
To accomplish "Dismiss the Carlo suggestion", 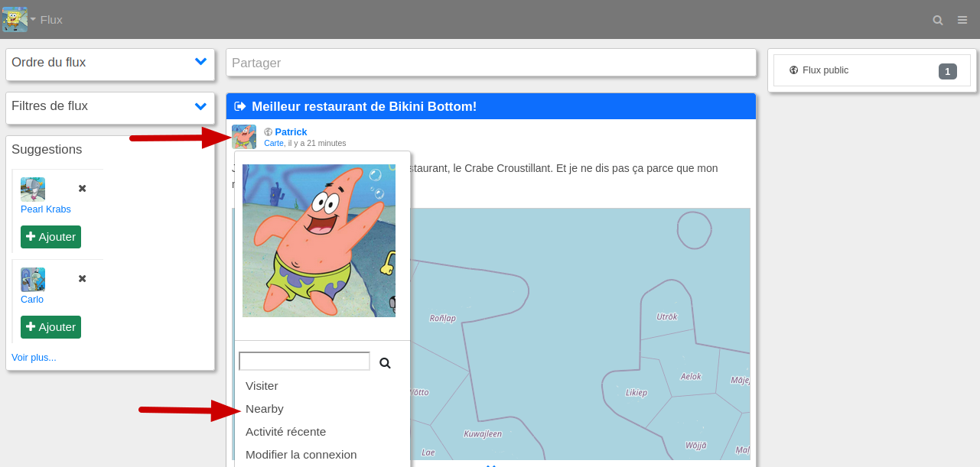I will pyautogui.click(x=83, y=278).
